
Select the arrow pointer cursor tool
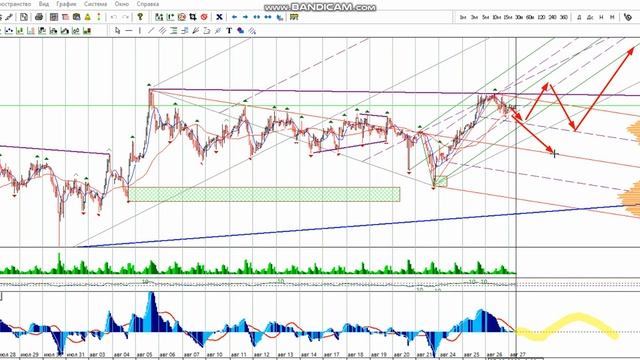[118, 31]
